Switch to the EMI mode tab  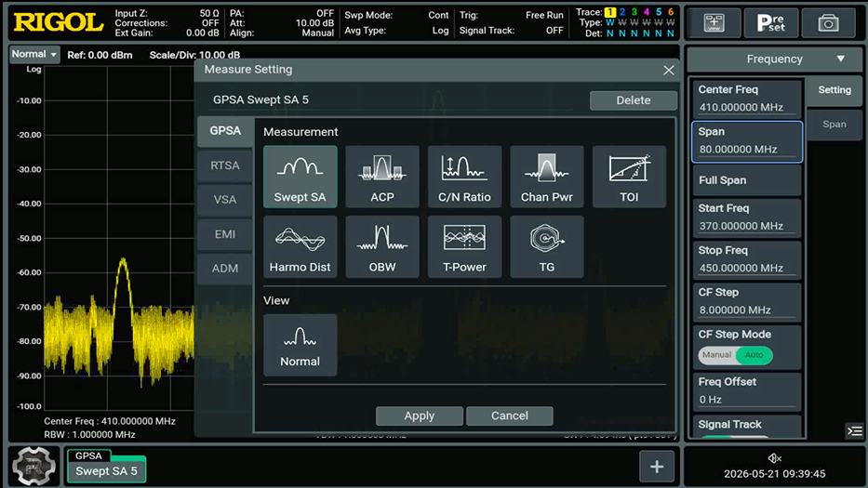click(225, 234)
